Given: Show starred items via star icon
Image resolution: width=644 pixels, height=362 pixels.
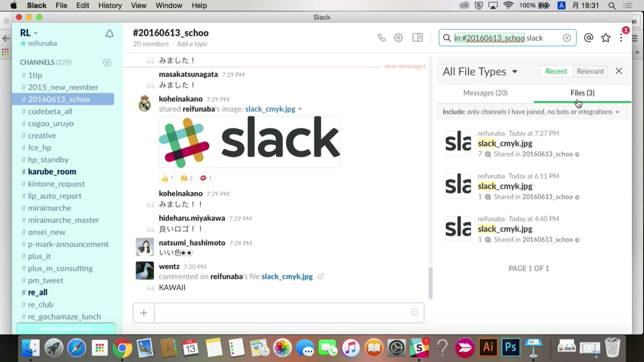Looking at the screenshot, I should (x=606, y=38).
